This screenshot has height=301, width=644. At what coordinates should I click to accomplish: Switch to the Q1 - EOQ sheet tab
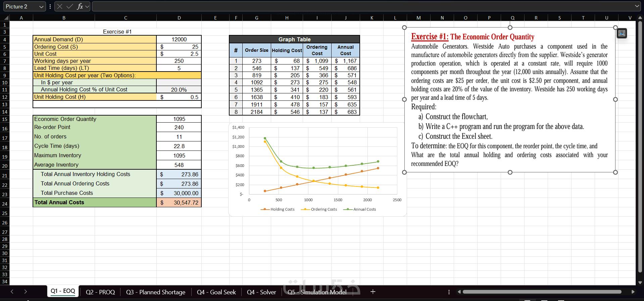(63, 291)
